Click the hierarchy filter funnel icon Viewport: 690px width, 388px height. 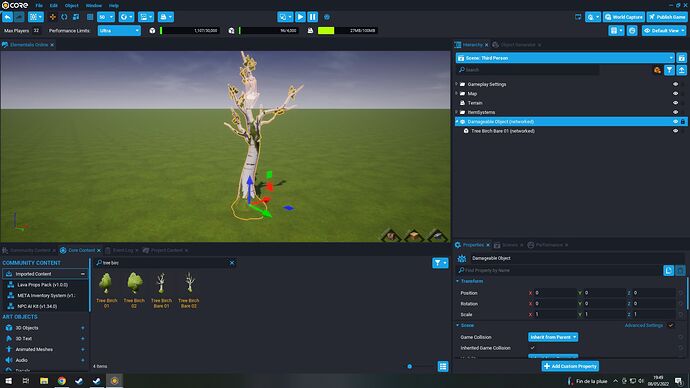pyautogui.click(x=669, y=70)
